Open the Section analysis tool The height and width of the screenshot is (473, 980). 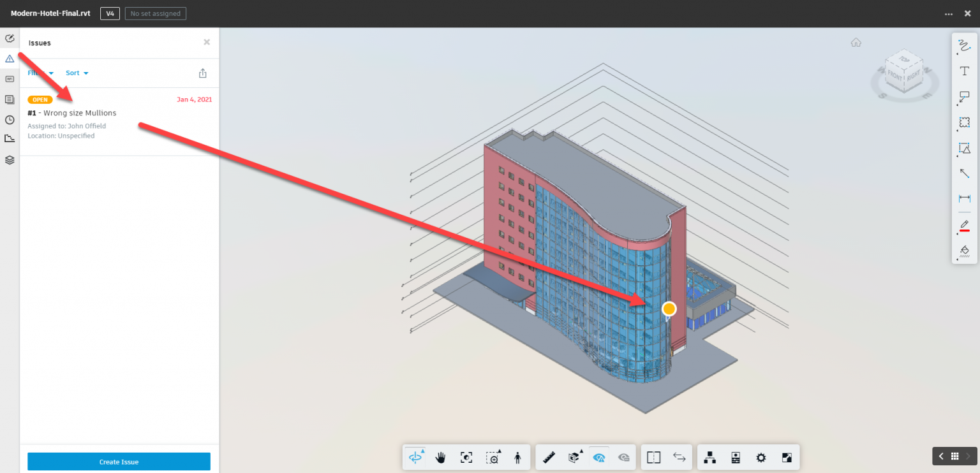[x=574, y=457]
